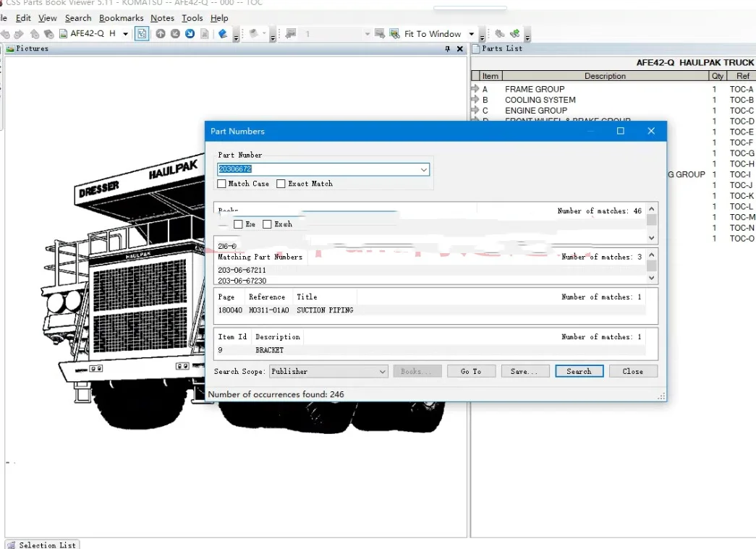This screenshot has width=756, height=549.
Task: Open the View menu
Action: click(48, 18)
